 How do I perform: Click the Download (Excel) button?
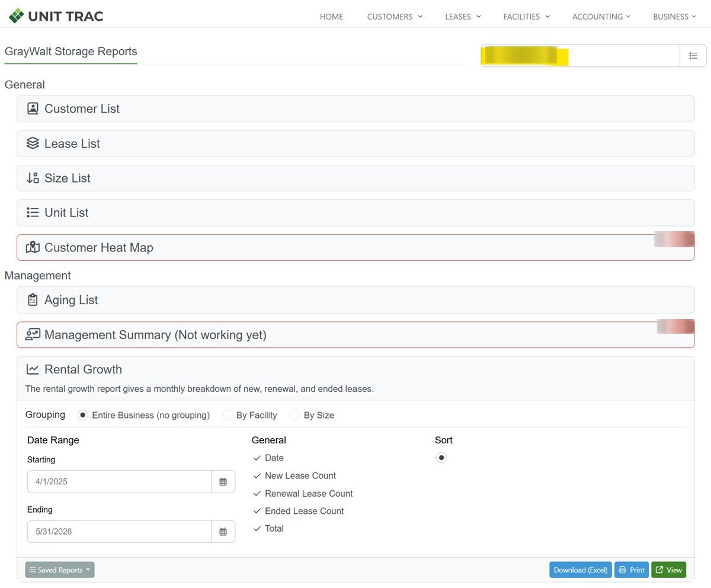tap(581, 570)
